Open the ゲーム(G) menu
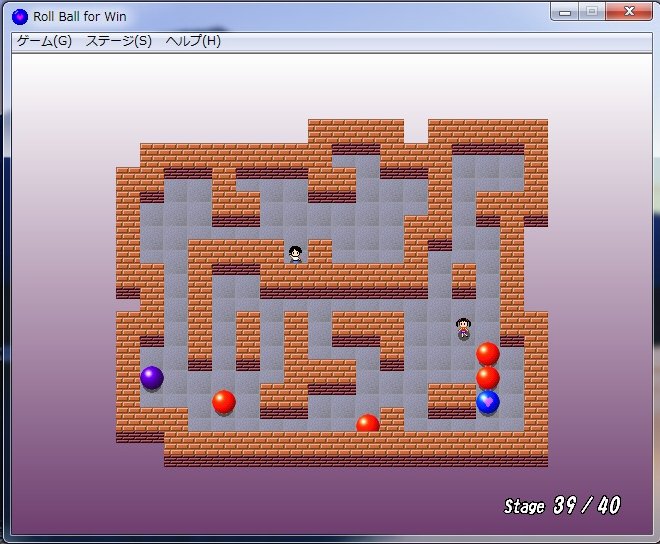660x544 pixels. point(45,41)
